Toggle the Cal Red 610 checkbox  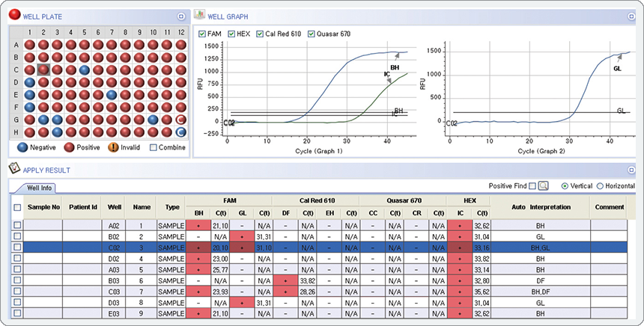260,34
